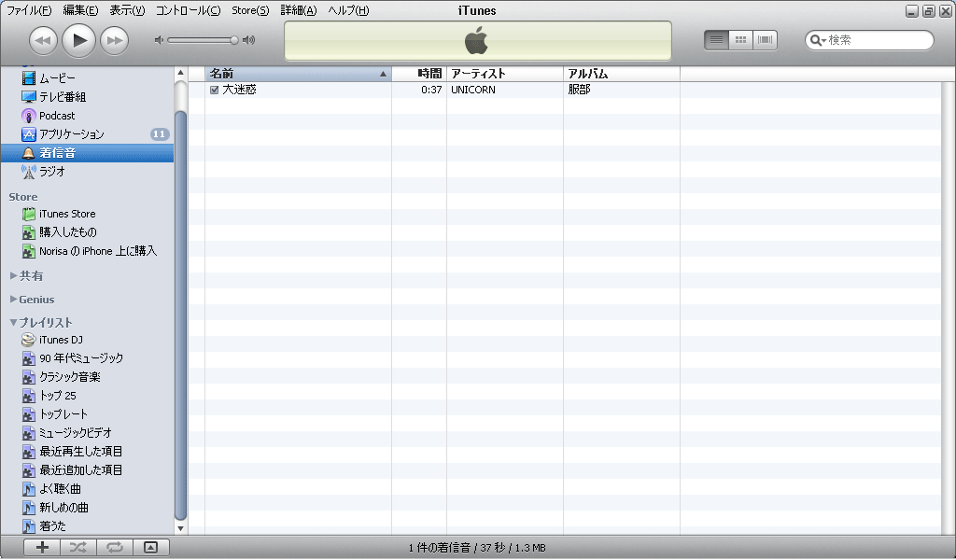The width and height of the screenshot is (956, 560).
Task: Sort by 名前 column header
Action: point(298,74)
